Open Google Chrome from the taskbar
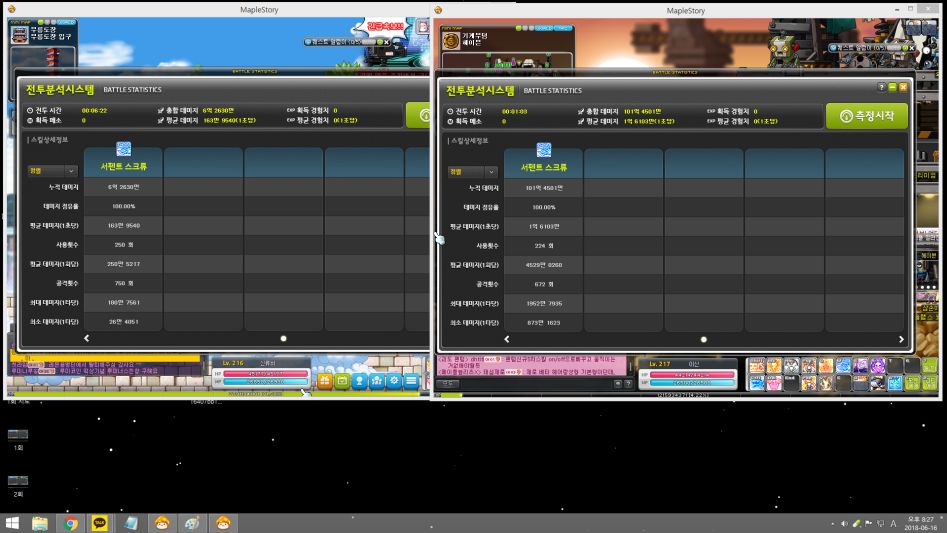 [x=71, y=522]
